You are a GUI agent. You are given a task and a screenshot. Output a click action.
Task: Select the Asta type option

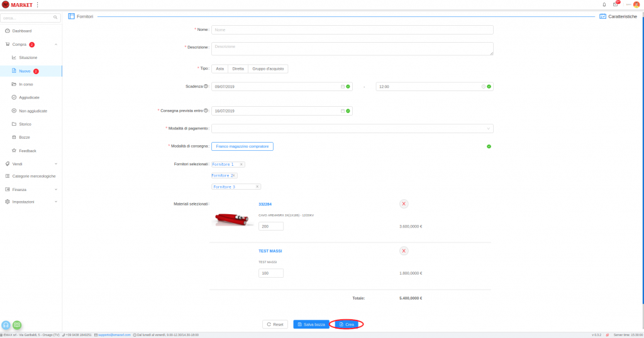pos(219,68)
